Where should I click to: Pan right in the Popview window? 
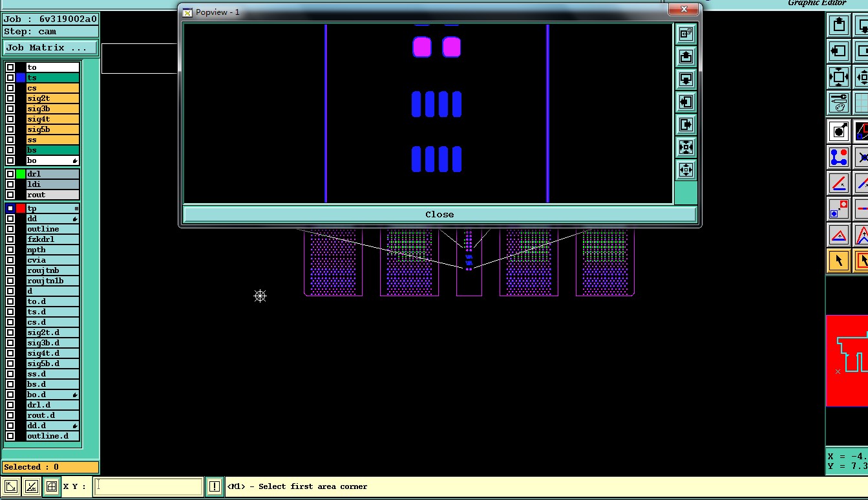coord(686,125)
